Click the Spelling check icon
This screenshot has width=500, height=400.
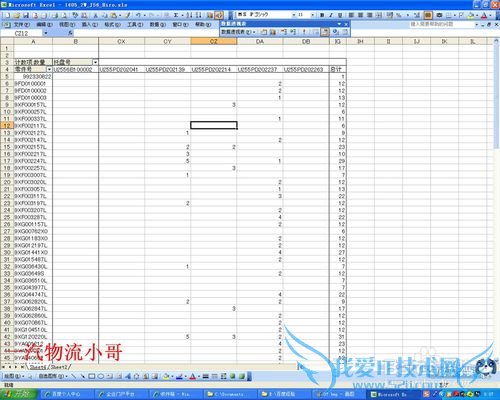[75, 15]
